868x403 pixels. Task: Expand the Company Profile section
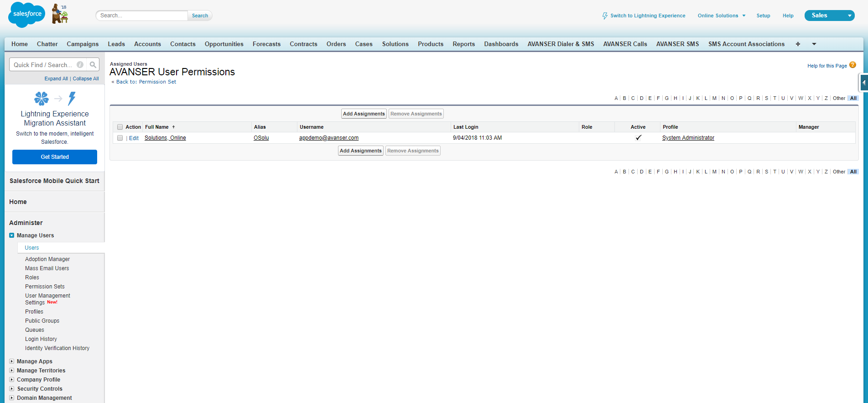pos(12,380)
